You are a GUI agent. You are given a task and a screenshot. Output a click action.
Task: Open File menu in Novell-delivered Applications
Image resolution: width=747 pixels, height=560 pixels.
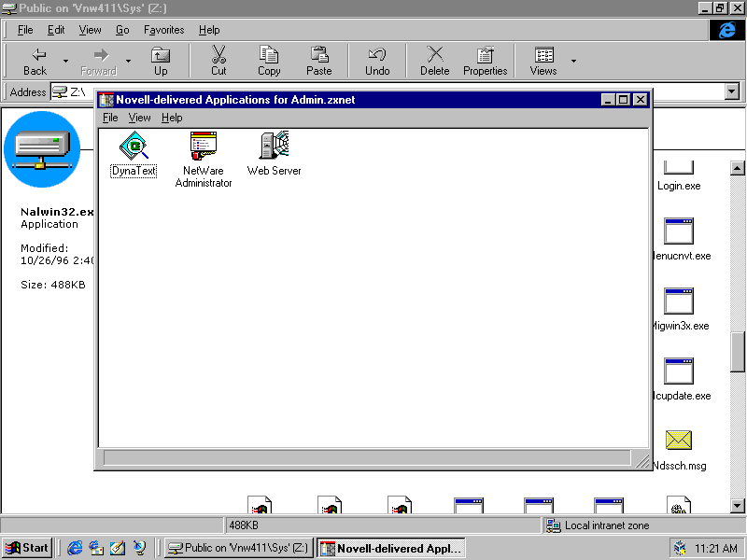(x=110, y=118)
